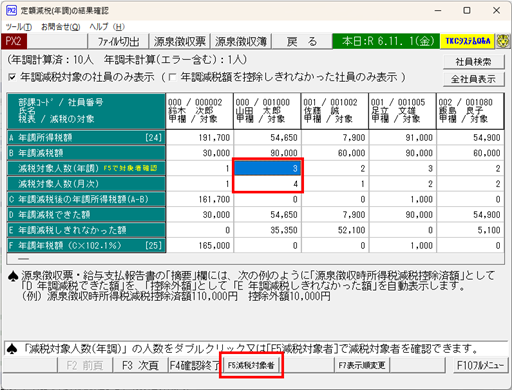512x390 pixels.
Task: Click today's date display 本日:R 6.11. 1(金)
Action: tap(386, 41)
